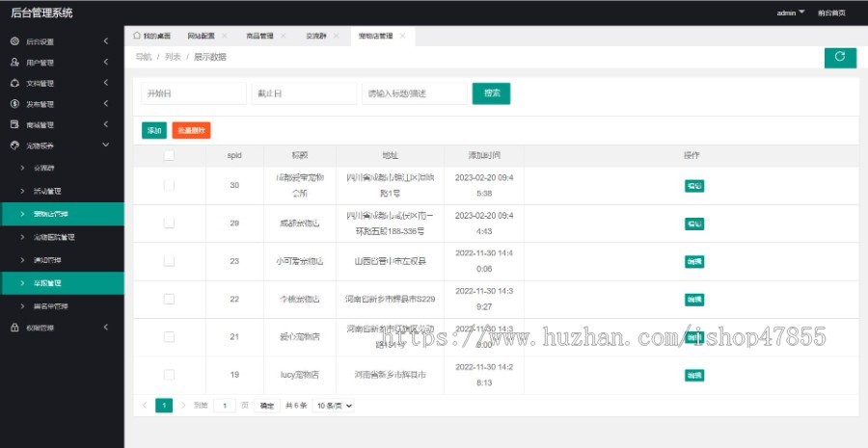Expand 权限管理 using its chevron
The image size is (868, 448).
[x=106, y=328]
